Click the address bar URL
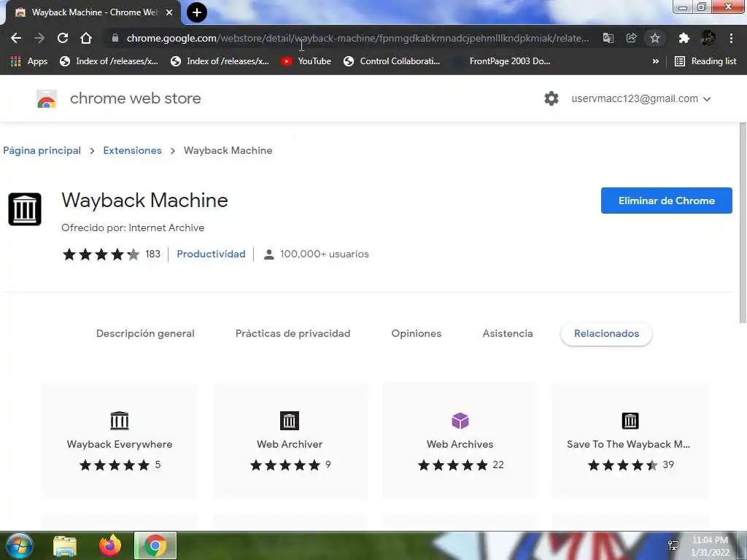747x560 pixels. click(357, 38)
